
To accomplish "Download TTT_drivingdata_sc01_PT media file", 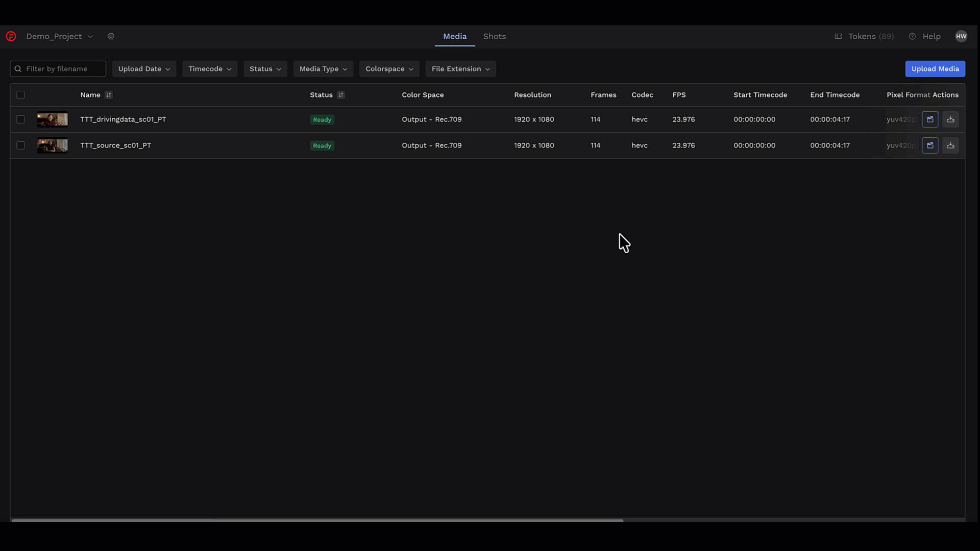I will 950,119.
